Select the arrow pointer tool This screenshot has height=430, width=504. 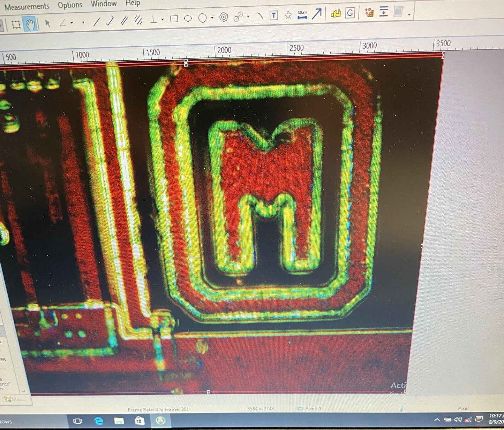tap(48, 23)
